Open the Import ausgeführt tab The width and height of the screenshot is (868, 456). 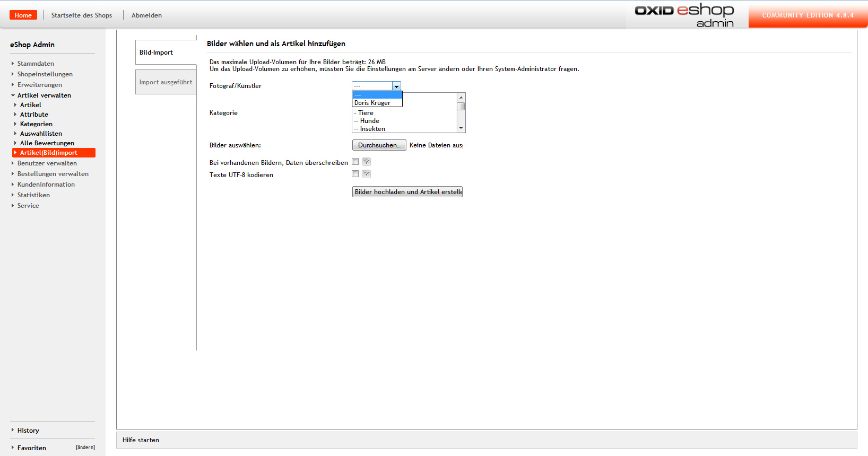166,82
